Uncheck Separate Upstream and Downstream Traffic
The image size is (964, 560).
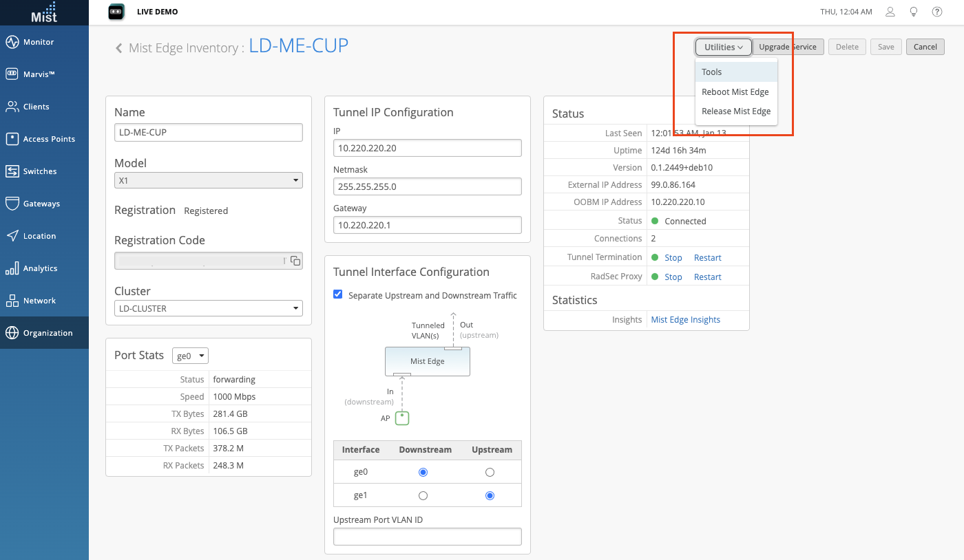tap(338, 294)
